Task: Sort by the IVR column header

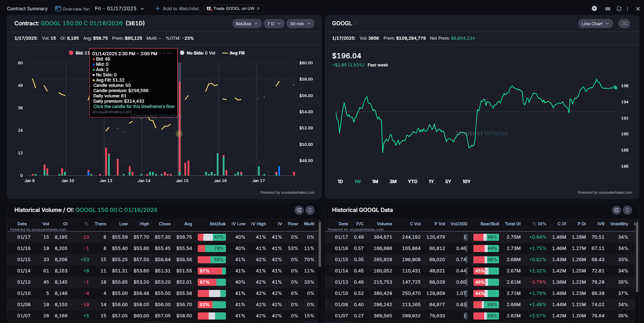Action: (601, 224)
